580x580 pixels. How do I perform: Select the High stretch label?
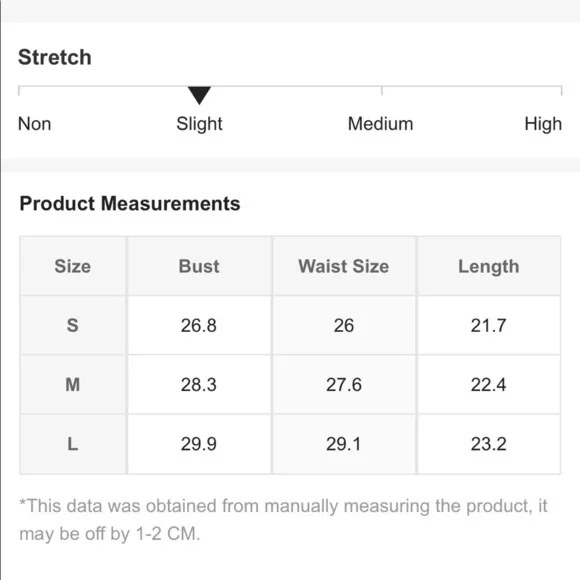543,124
